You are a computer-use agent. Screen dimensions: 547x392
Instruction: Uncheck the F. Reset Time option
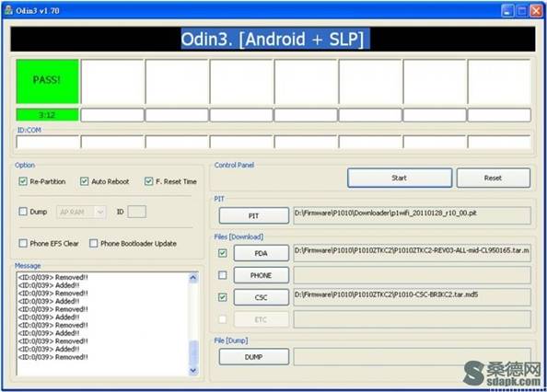click(x=148, y=181)
